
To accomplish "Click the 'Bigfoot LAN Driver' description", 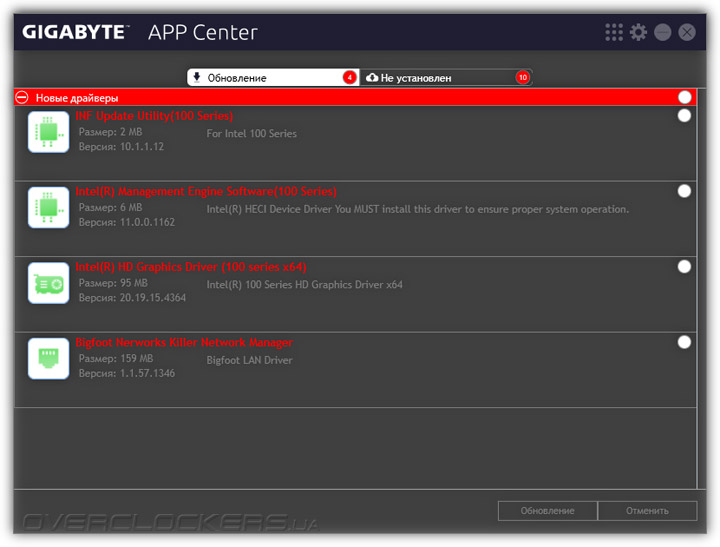I will pyautogui.click(x=249, y=361).
